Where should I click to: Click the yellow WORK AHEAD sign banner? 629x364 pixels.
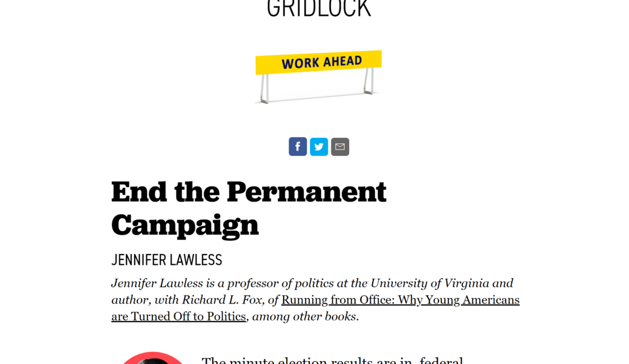pyautogui.click(x=319, y=61)
